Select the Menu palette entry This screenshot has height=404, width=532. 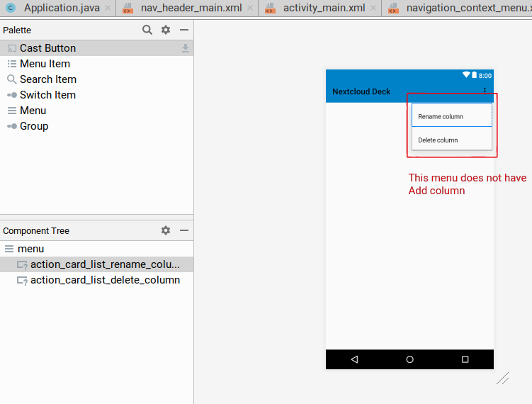pos(97,111)
